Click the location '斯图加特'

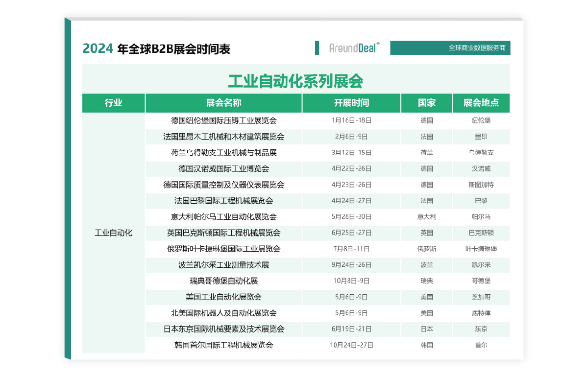(x=481, y=185)
